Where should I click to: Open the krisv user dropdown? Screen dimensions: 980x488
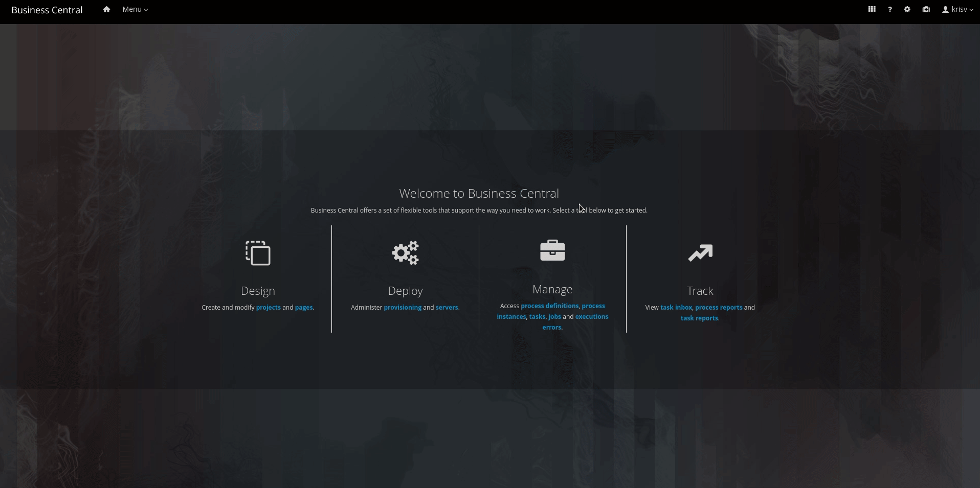[x=957, y=10]
